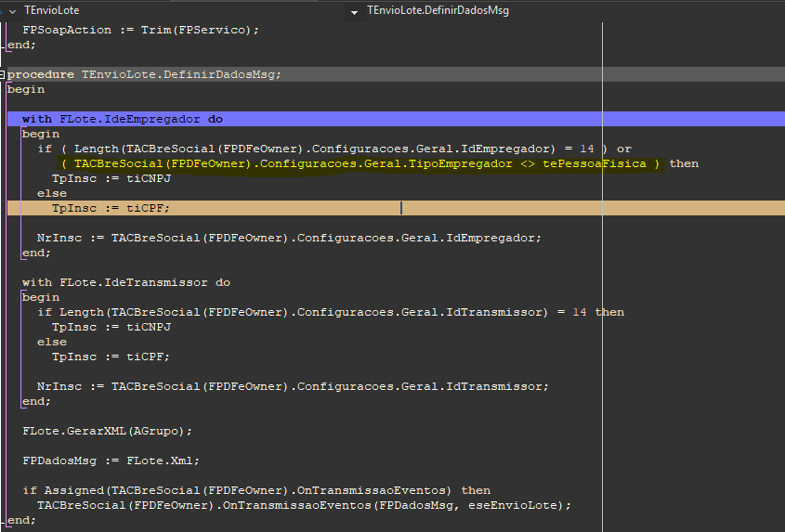Click the small chevron left of TEnvioLote

(12, 11)
